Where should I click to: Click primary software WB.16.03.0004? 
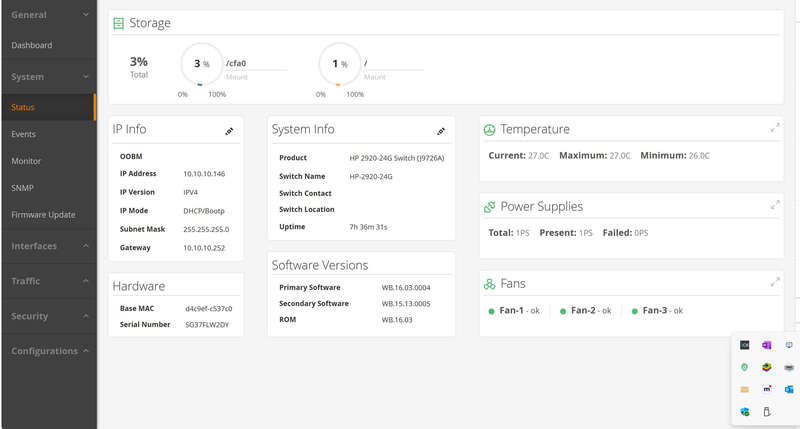pos(406,288)
